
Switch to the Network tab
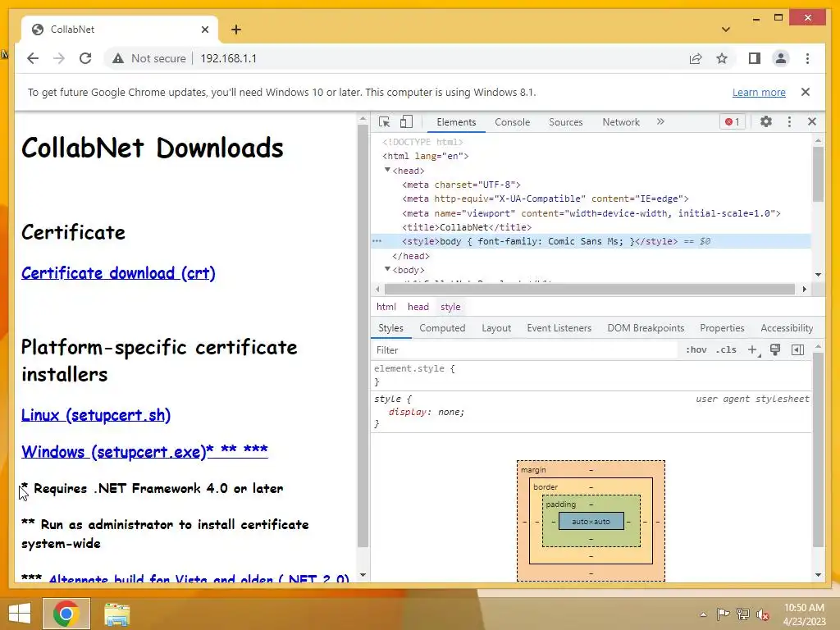coord(621,122)
